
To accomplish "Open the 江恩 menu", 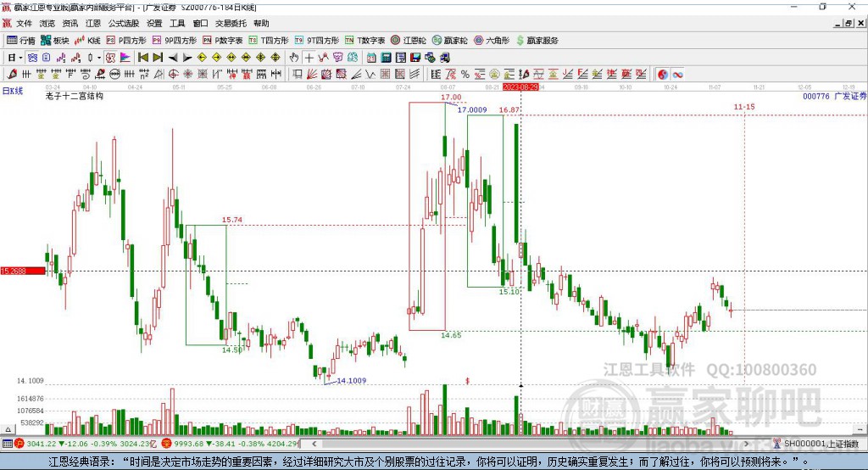I will tap(93, 23).
